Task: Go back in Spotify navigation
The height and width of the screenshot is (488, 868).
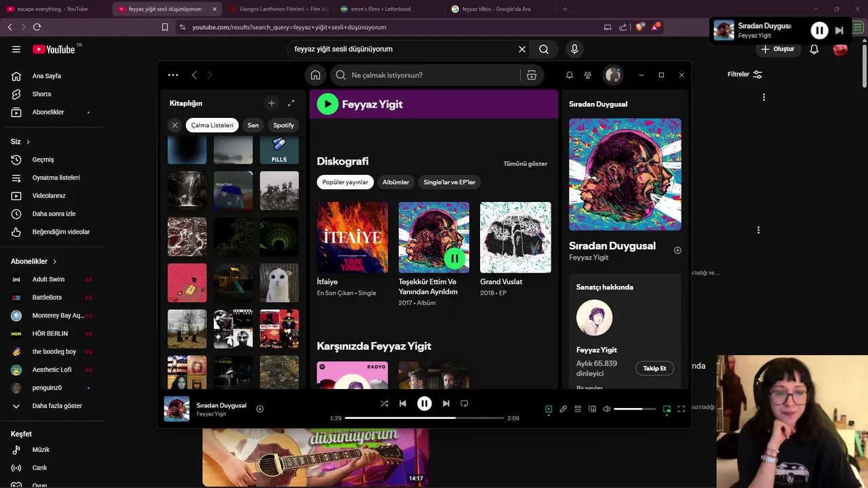Action: tap(194, 75)
